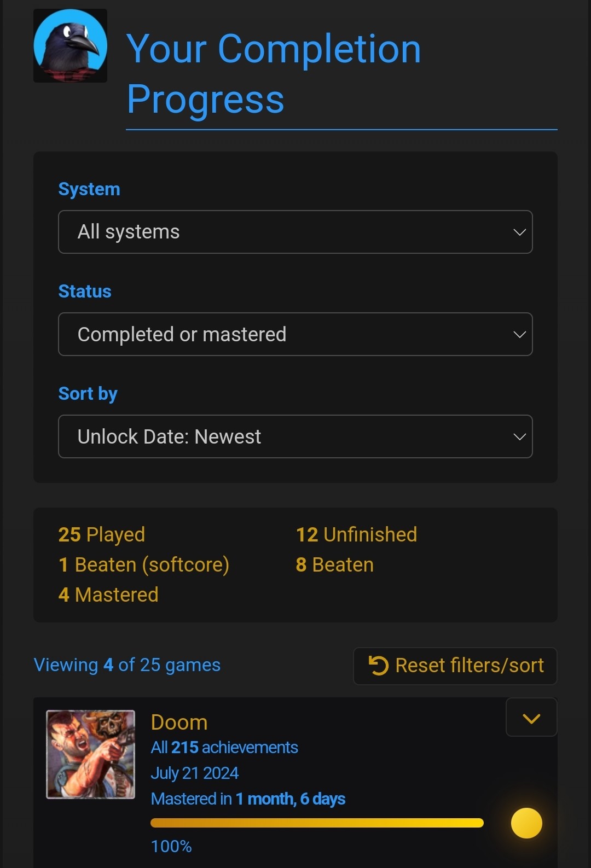
Task: Open the Sort by dropdown showing Unlock Date: Newest
Action: (296, 436)
